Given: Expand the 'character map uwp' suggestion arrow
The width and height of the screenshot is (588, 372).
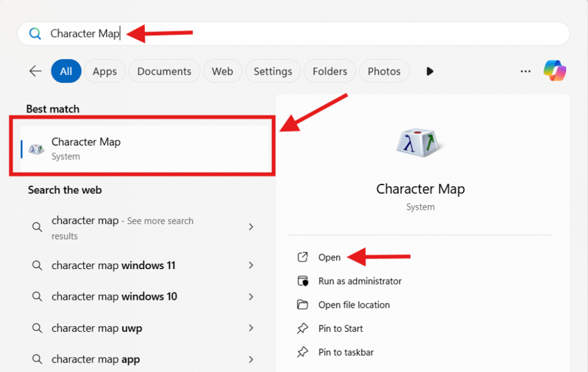Looking at the screenshot, I should pyautogui.click(x=251, y=328).
